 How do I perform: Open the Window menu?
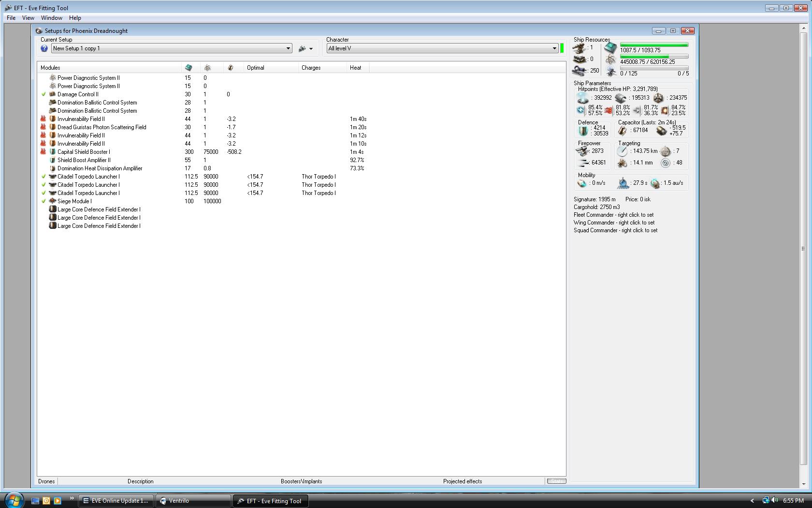tap(51, 18)
